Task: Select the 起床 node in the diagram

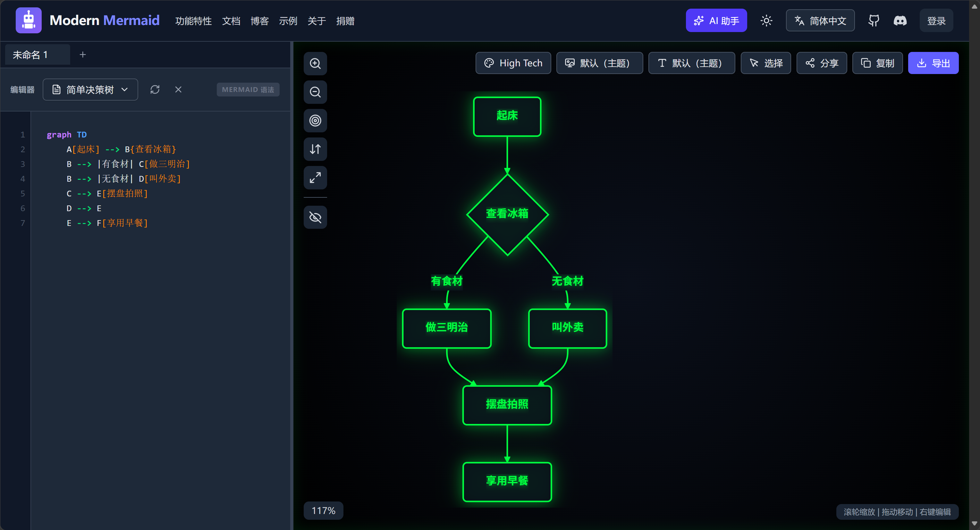Action: (x=507, y=116)
